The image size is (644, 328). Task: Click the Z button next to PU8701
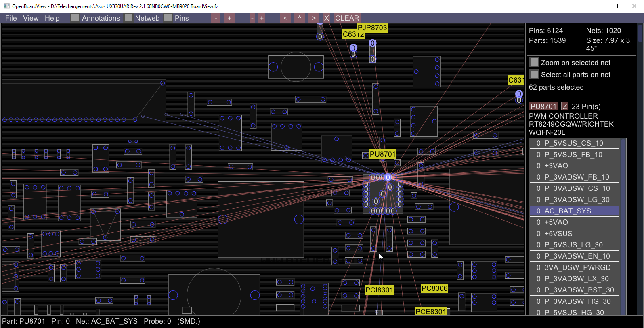point(565,107)
